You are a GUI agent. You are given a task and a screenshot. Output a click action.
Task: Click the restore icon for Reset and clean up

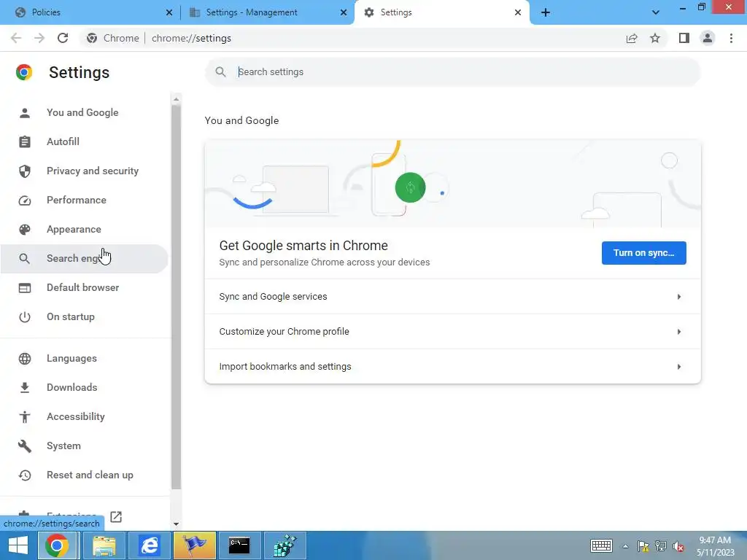tap(25, 475)
